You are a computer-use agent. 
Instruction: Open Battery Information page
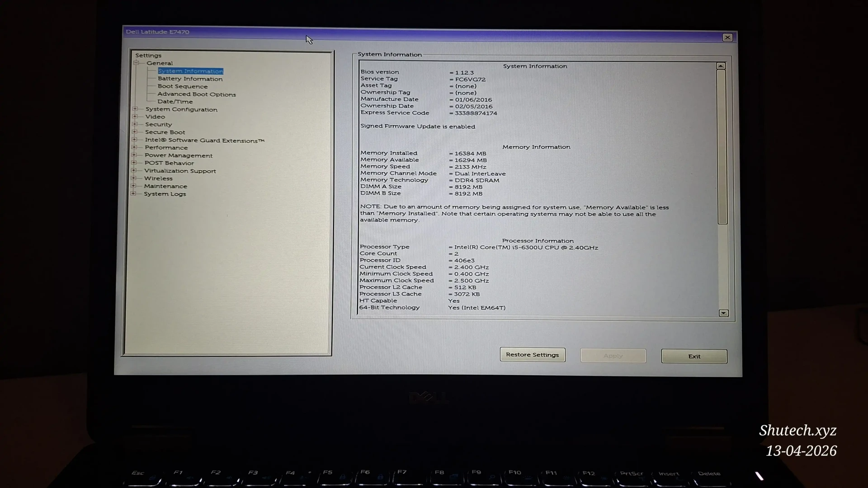[x=190, y=79]
